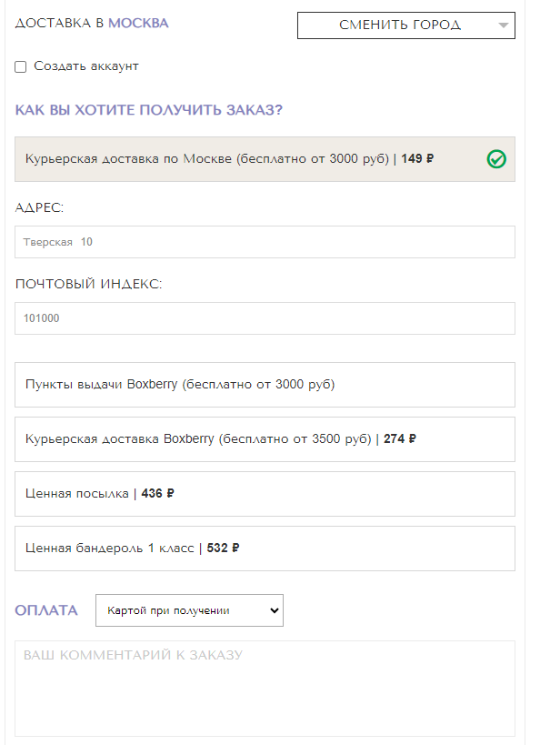Choose "Ценная посылка" delivery for 436 ₽
This screenshot has width=560, height=745.
click(x=265, y=494)
